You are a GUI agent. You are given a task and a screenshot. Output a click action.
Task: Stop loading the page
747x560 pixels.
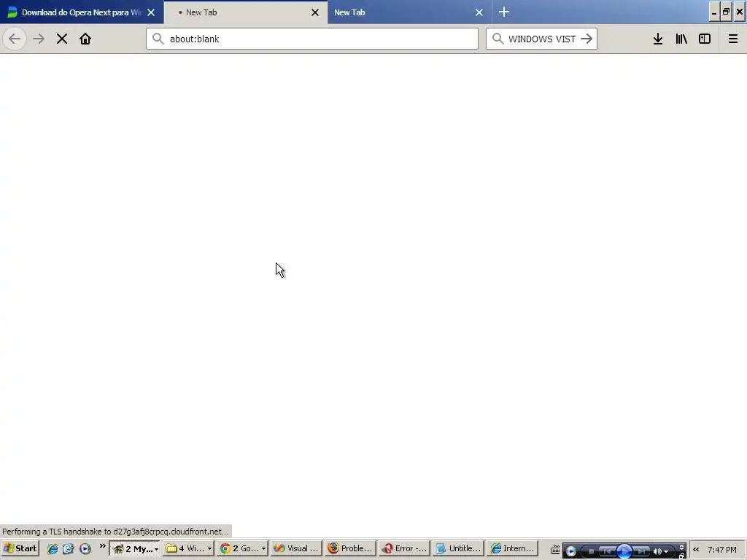point(62,39)
